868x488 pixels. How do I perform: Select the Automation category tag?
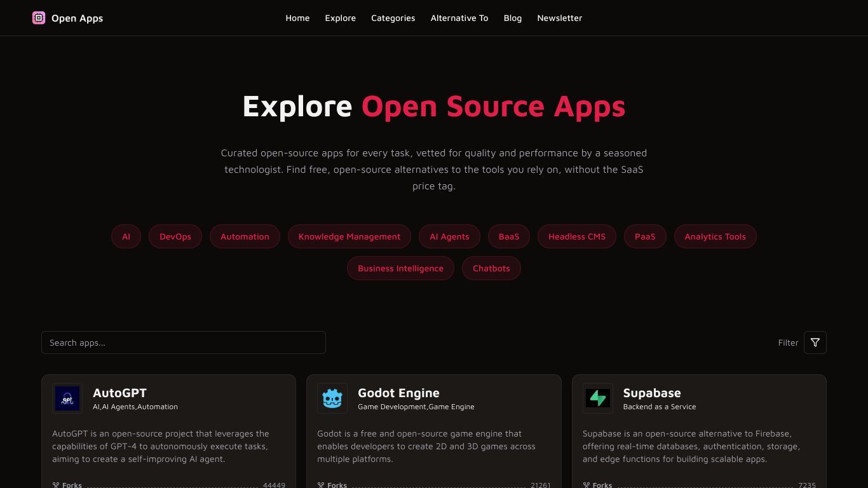(x=245, y=236)
